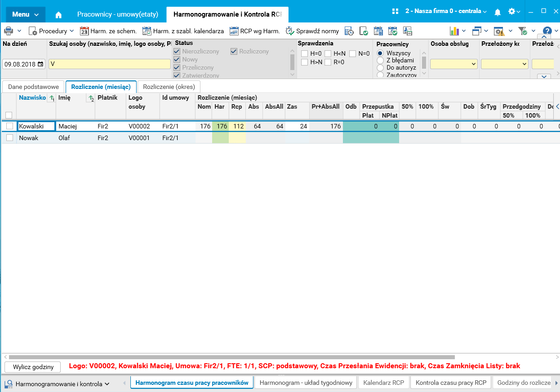Toggle the Nierozliczony status checkbox
The image size is (560, 392).
(x=177, y=52)
